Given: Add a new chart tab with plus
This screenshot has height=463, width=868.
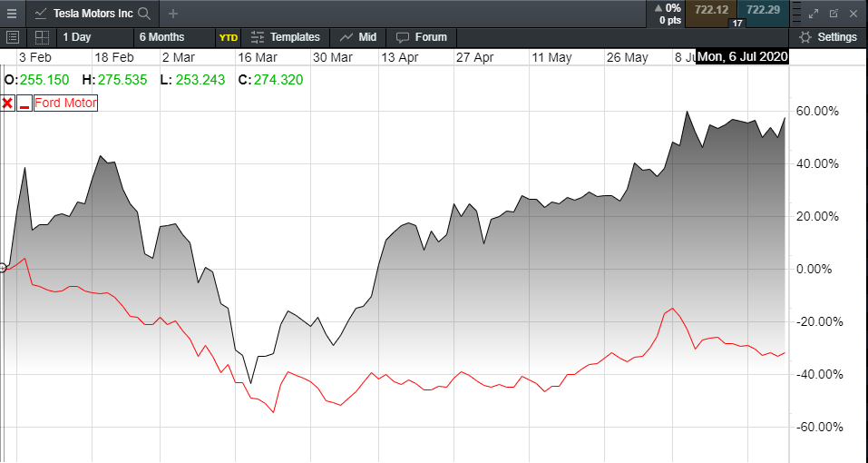Looking at the screenshot, I should click(173, 14).
